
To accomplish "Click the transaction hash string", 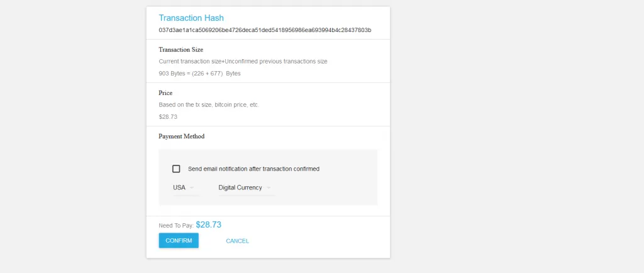I will 265,30.
